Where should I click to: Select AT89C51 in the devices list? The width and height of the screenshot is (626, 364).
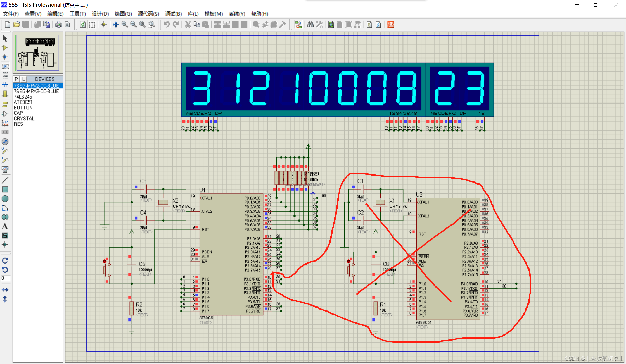(23, 102)
